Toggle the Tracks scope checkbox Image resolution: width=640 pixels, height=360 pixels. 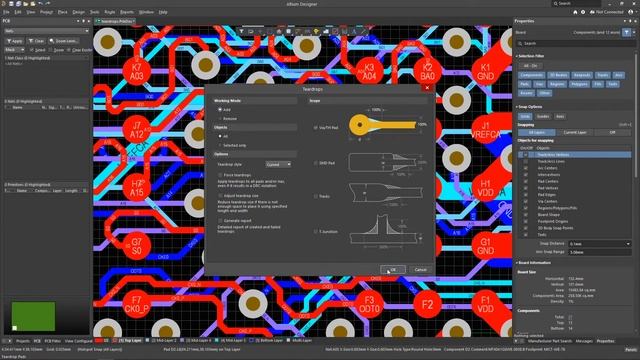[316, 196]
